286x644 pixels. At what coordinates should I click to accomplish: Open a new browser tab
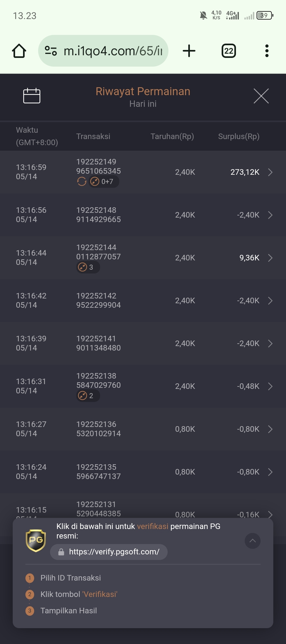(189, 51)
